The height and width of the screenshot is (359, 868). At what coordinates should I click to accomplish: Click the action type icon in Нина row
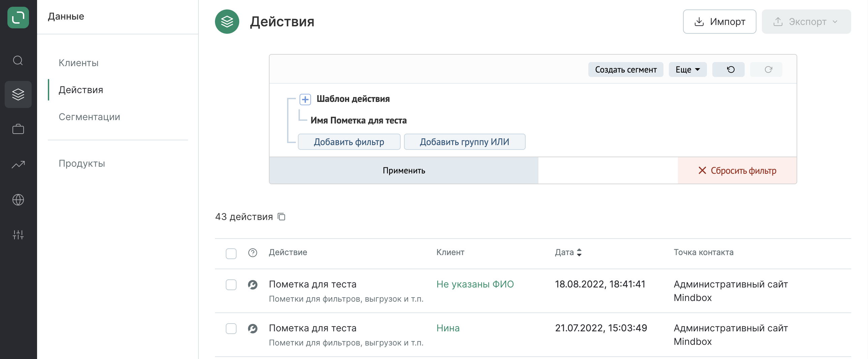tap(253, 329)
